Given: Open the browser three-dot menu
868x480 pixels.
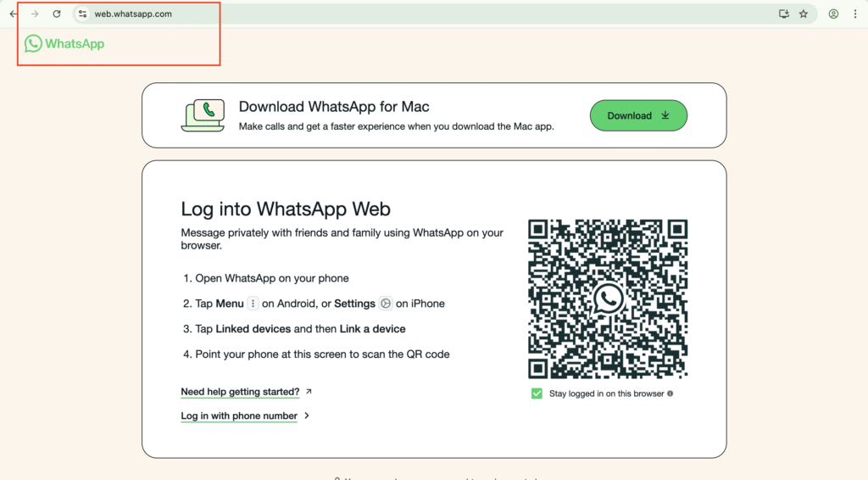Looking at the screenshot, I should tap(855, 14).
